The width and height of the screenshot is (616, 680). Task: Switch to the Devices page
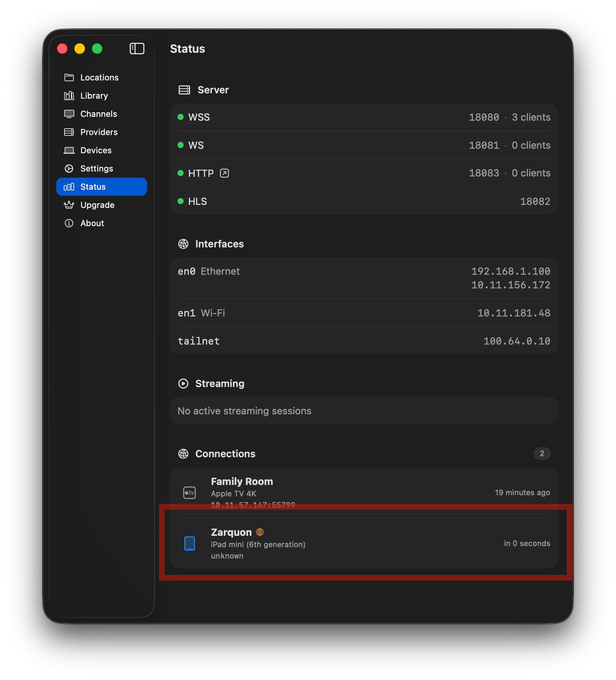96,150
